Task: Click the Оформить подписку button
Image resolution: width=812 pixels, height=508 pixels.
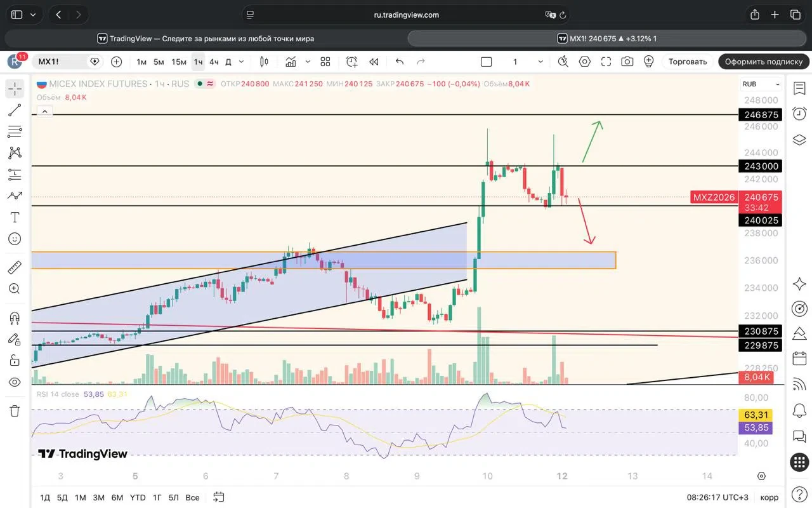Action: [764, 62]
